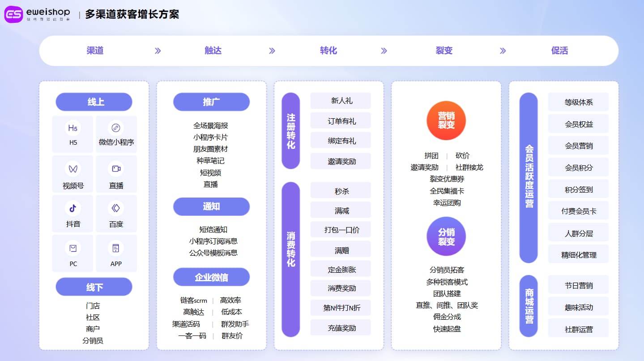
Task: Click the 抖音 TikTok icon
Action: pos(73,208)
